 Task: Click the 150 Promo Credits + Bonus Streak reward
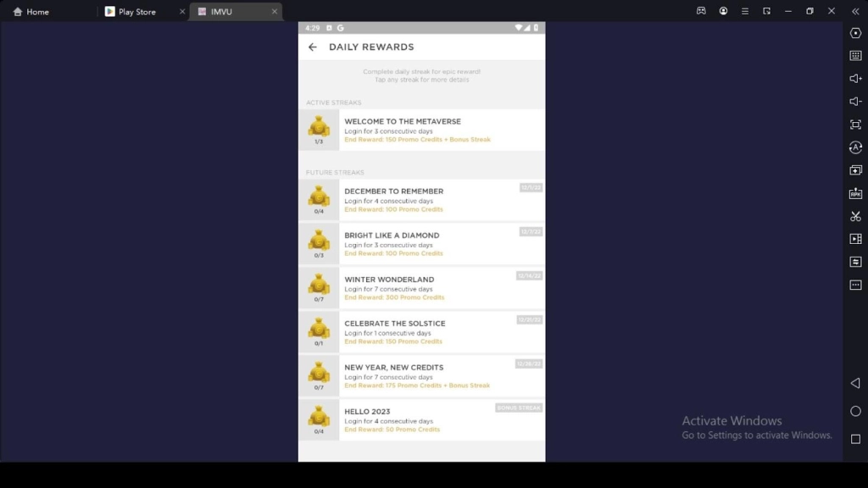[x=417, y=140]
